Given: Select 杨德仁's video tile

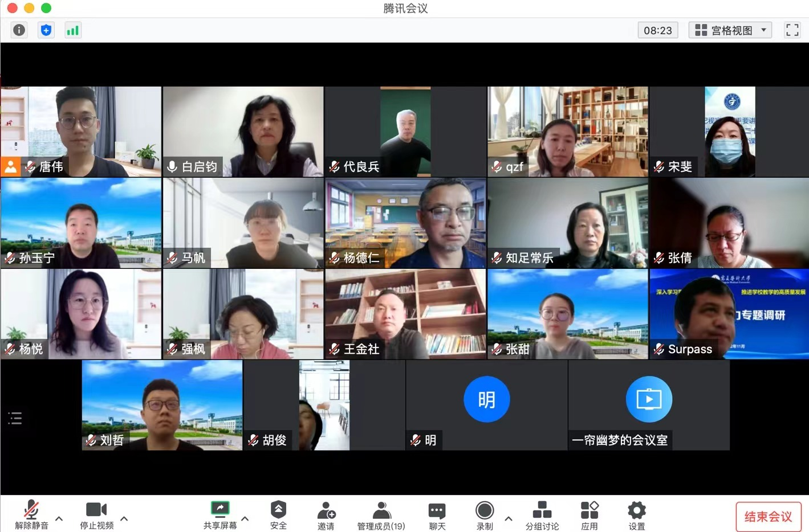Looking at the screenshot, I should [x=405, y=223].
